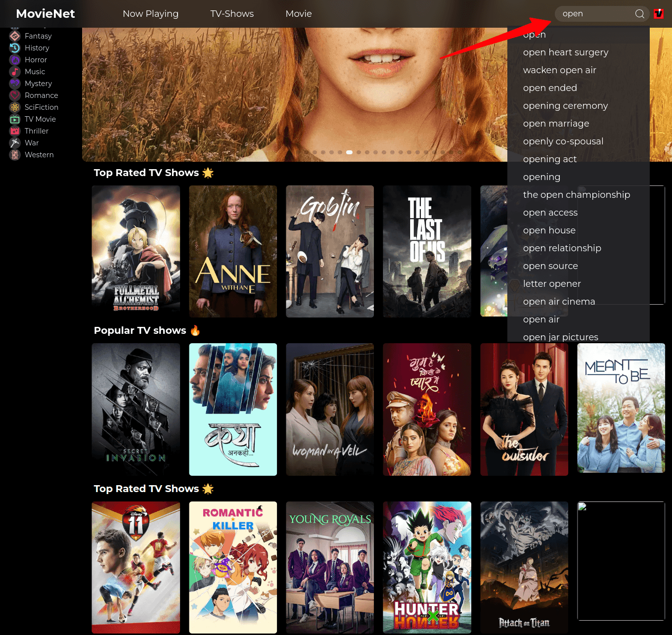This screenshot has width=672, height=635.
Task: Open the red profile avatar icon
Action: 659,14
